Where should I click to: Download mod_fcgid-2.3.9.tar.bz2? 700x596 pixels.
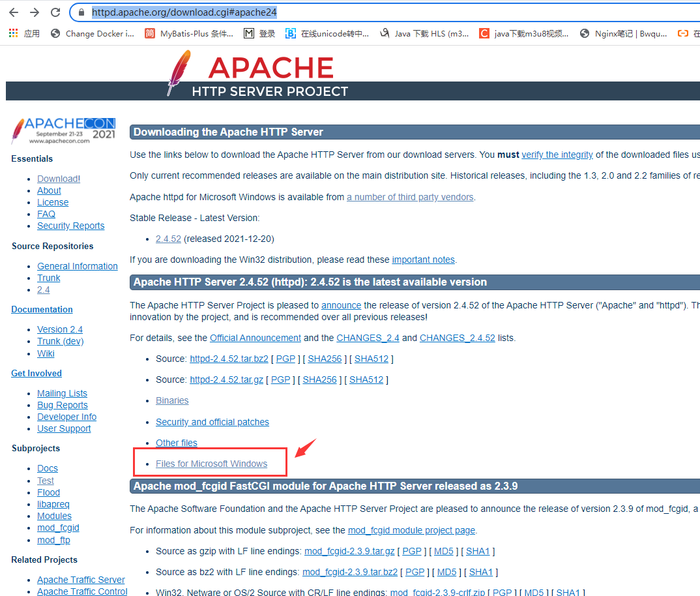(x=349, y=572)
